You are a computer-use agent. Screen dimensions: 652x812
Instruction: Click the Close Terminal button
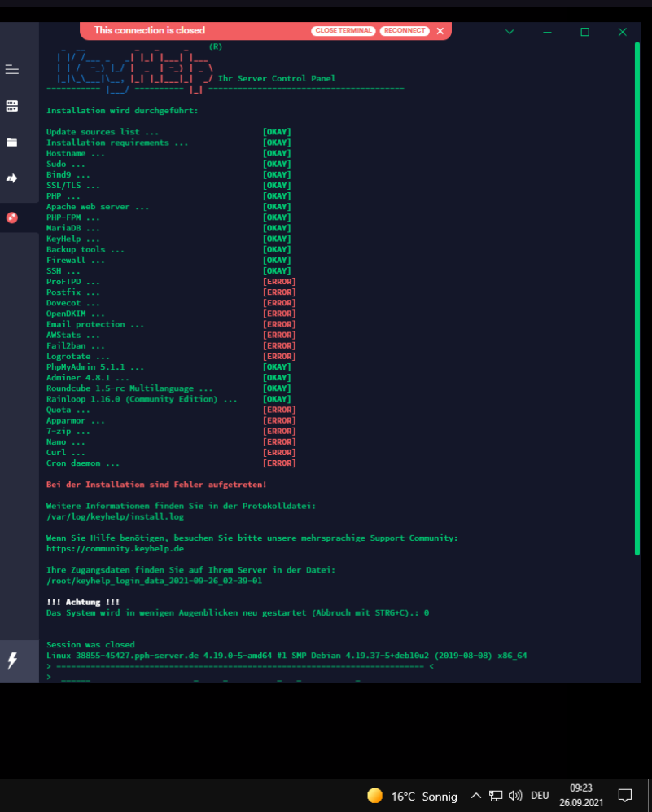343,31
